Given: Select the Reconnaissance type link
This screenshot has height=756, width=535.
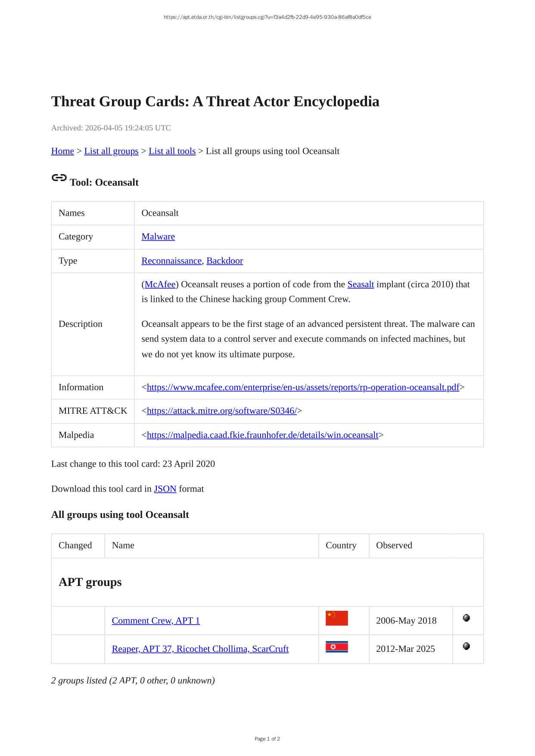Looking at the screenshot, I should coord(171,261).
